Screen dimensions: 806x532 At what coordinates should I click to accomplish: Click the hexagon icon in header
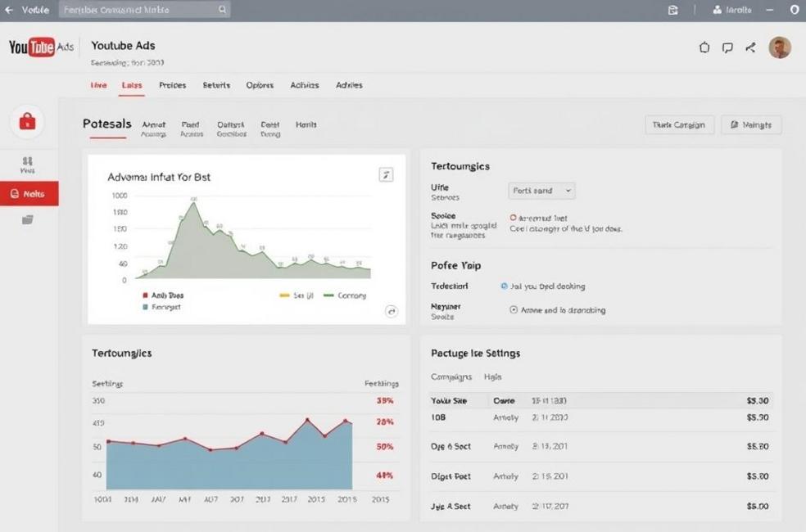pos(704,47)
